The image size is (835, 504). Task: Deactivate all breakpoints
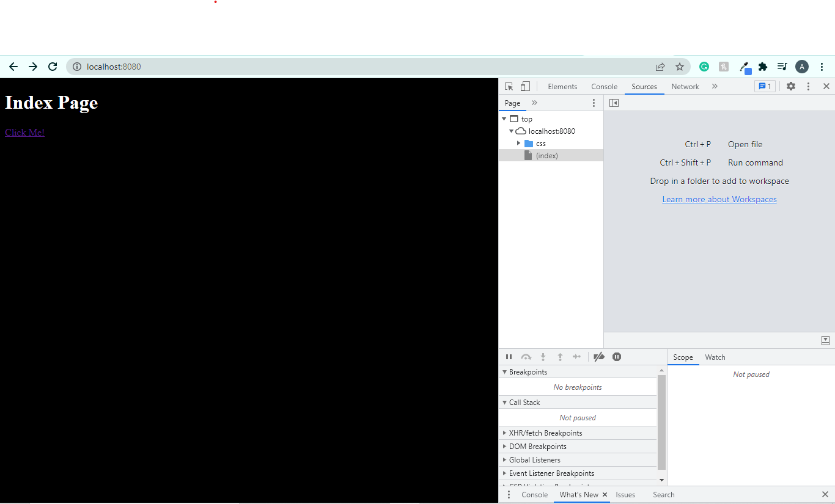click(598, 357)
